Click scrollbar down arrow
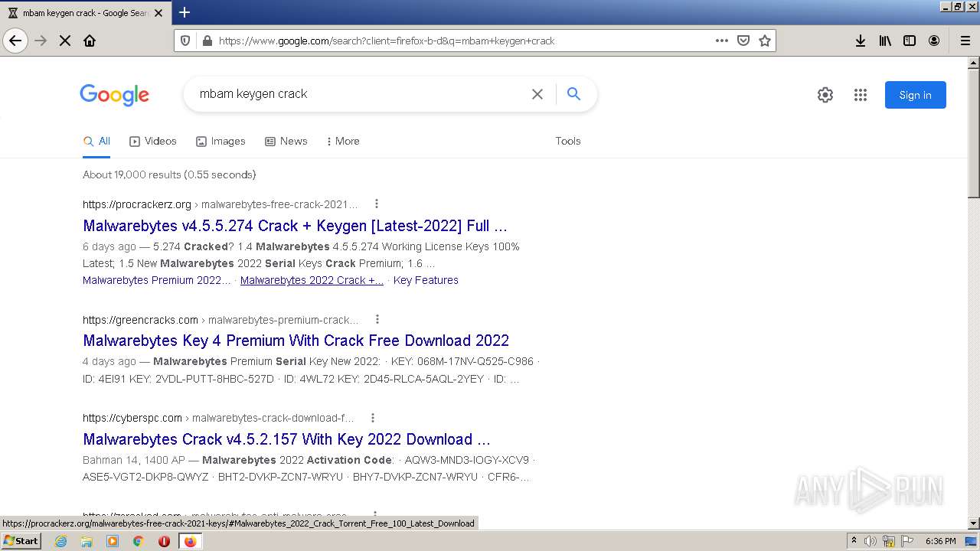Screen dimensions: 980x551 974,523
